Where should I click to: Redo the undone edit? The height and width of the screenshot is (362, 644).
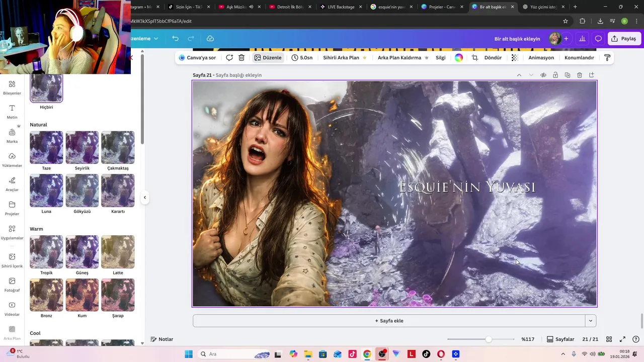tap(191, 39)
